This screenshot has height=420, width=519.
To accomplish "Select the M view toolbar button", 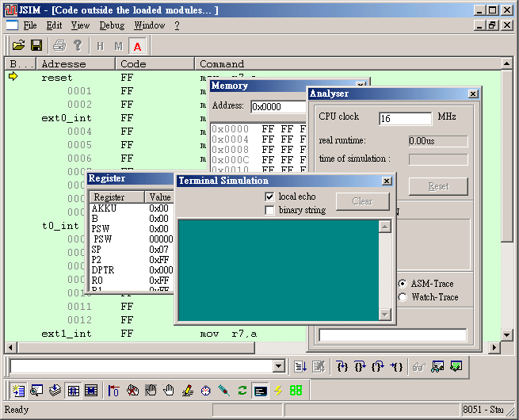I will point(119,46).
